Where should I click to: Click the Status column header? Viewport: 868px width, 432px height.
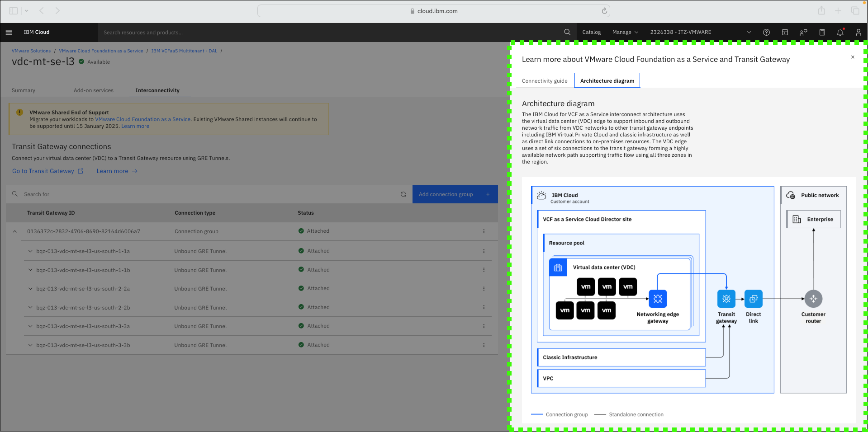point(306,213)
